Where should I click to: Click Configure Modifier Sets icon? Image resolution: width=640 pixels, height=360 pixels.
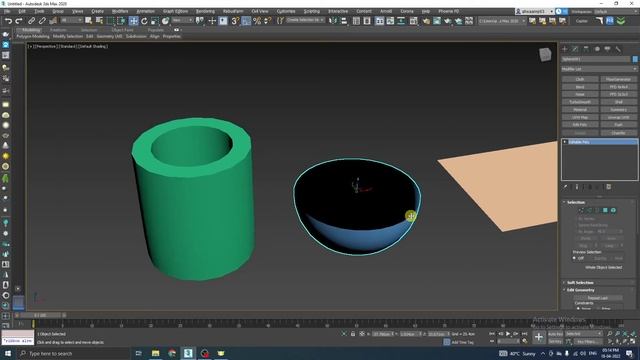pyautogui.click(x=609, y=187)
